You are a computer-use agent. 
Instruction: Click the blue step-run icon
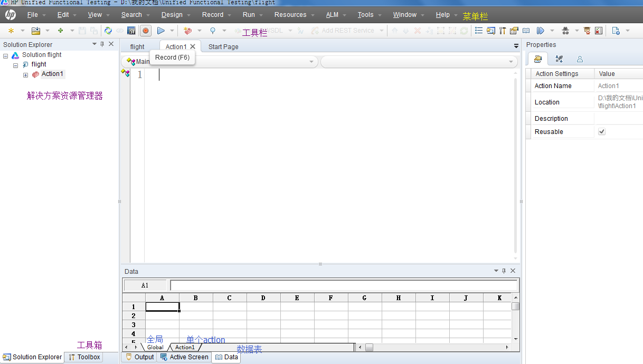pyautogui.click(x=541, y=31)
